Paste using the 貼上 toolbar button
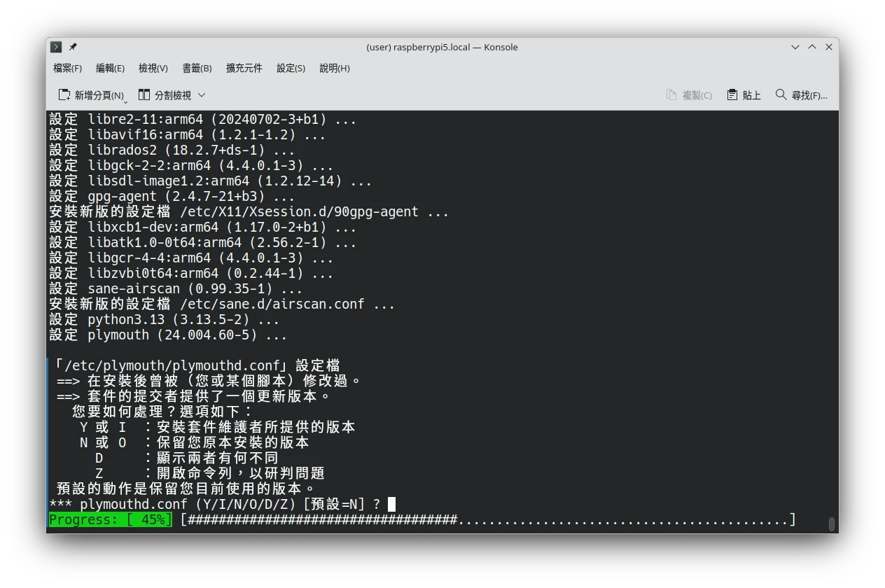885x588 pixels. click(744, 95)
